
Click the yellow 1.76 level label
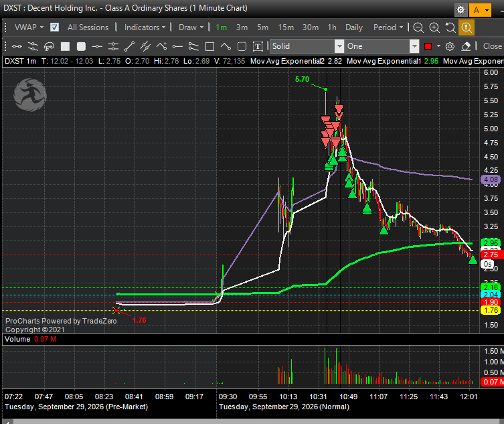click(x=491, y=310)
